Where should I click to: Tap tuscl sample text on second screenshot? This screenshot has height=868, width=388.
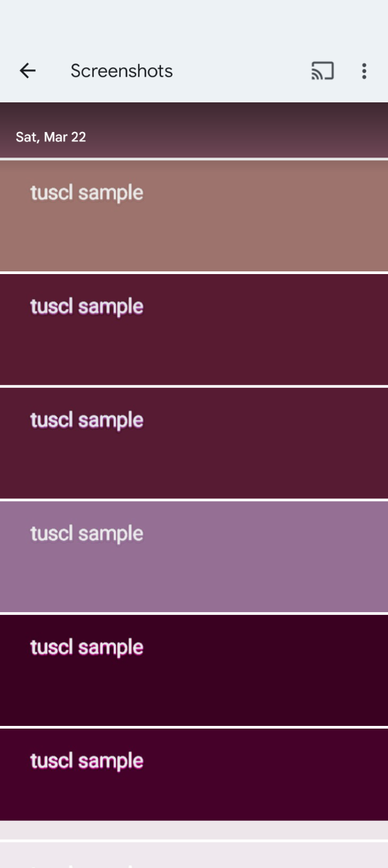(x=87, y=306)
